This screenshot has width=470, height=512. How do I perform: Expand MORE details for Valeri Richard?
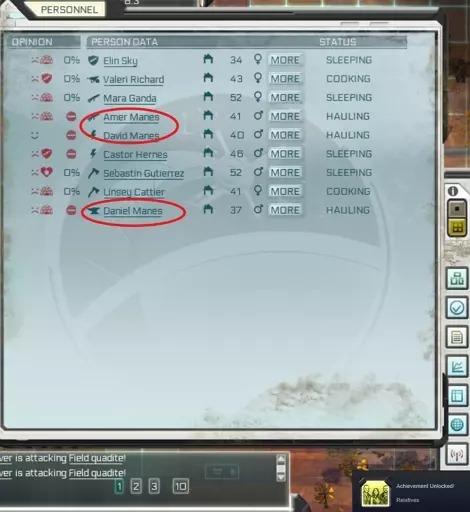[x=285, y=79]
